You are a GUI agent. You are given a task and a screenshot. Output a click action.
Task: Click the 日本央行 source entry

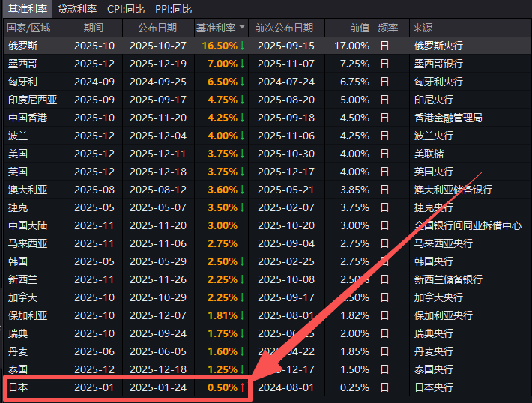[x=434, y=387]
